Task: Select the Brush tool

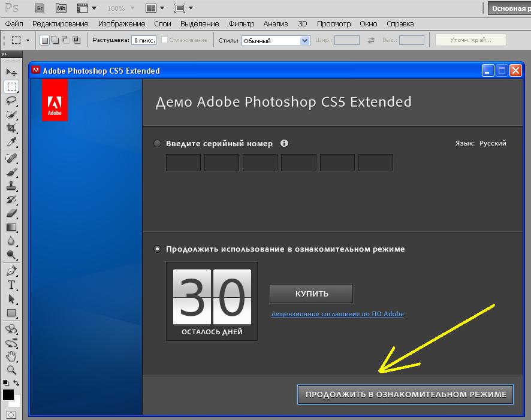Action: [11, 172]
